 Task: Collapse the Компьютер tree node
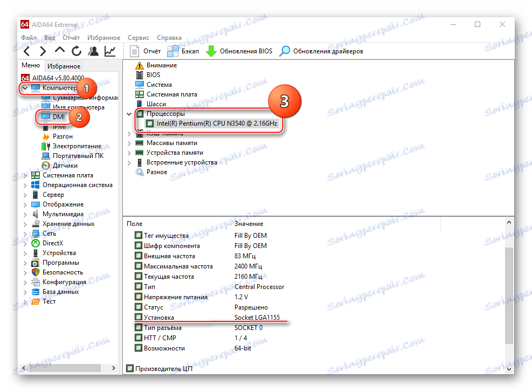25,88
